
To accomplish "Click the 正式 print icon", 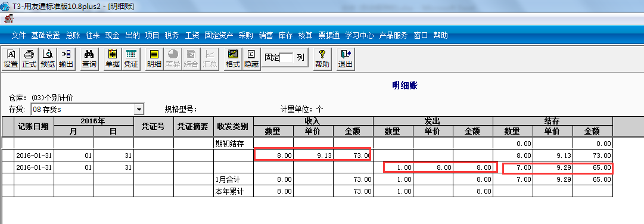I will [x=29, y=59].
